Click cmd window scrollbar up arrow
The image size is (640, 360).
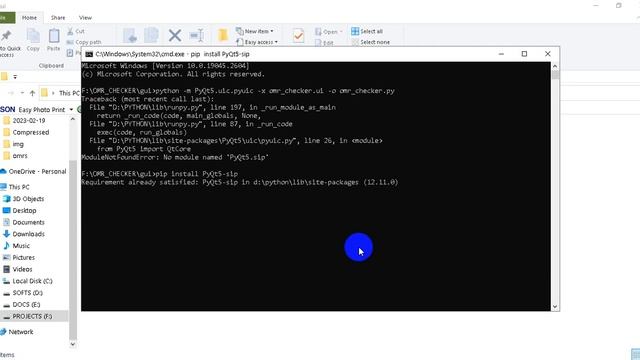(x=555, y=66)
